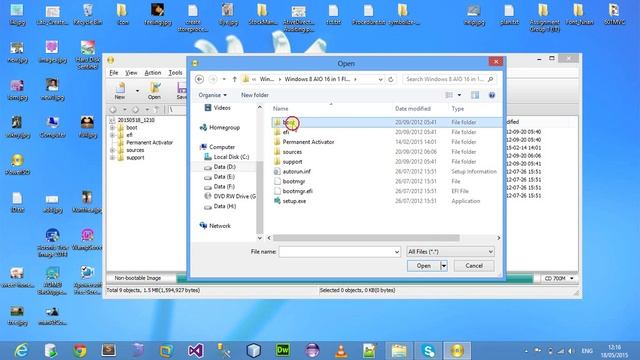Click the Open button's split arrow
Screen dimensions: 640x360
pyautogui.click(x=444, y=266)
